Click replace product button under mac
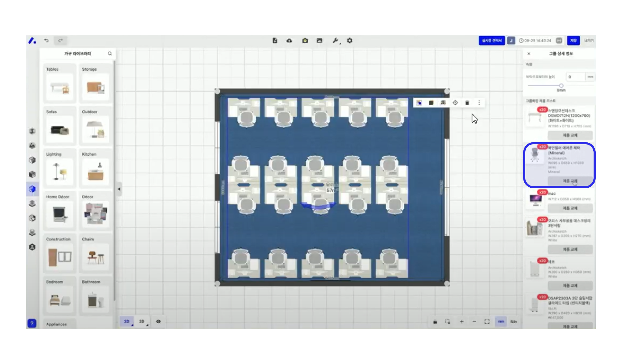 point(570,208)
